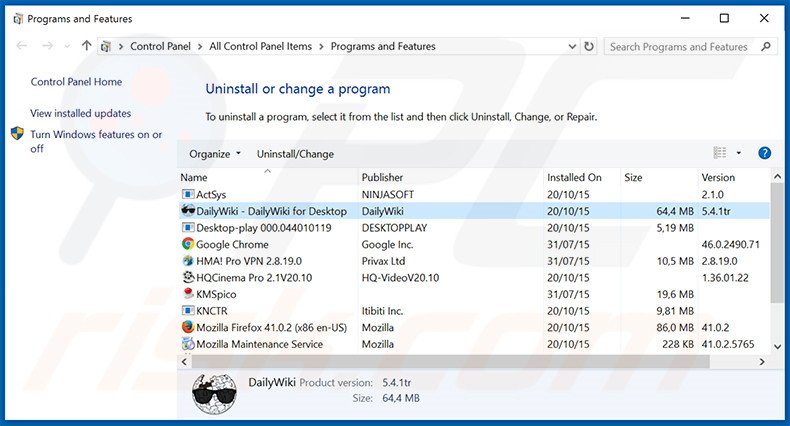Open Turn Windows features on or off

pos(96,141)
